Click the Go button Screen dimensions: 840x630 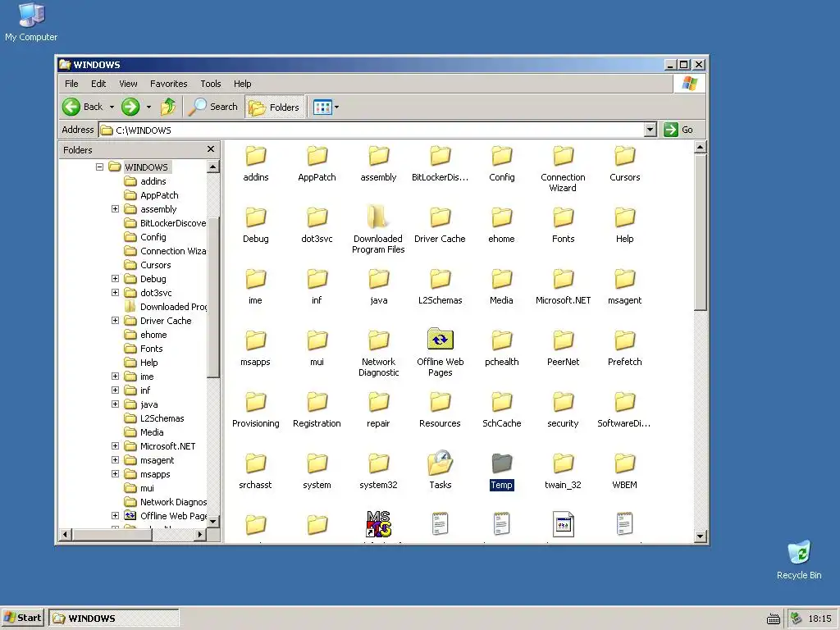tap(678, 130)
